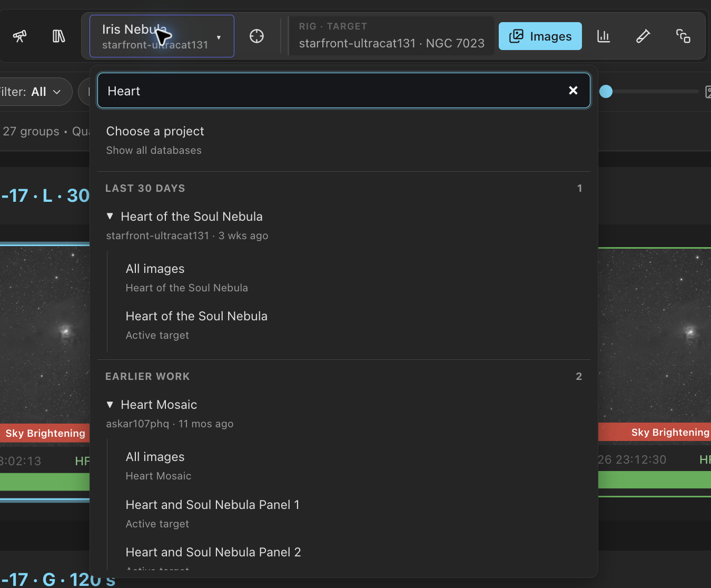Click the linked shapes icon in the toolbar
This screenshot has height=588, width=711.
(x=683, y=36)
